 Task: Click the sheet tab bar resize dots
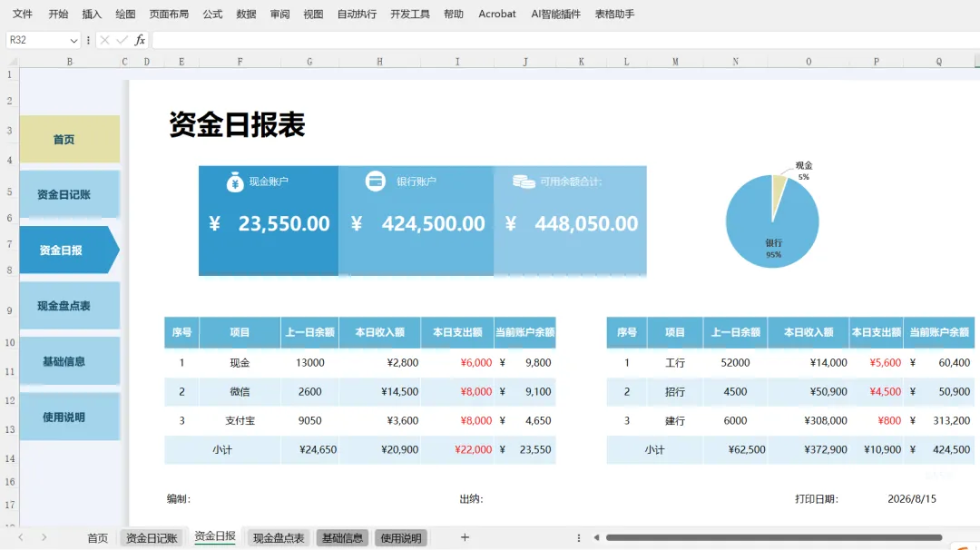[x=579, y=537]
